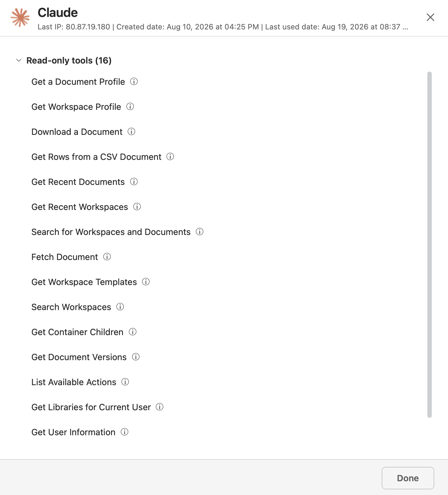Screen dimensions: 448x495
Task: Click the vertical scrollbar of tools list
Action: [430, 245]
